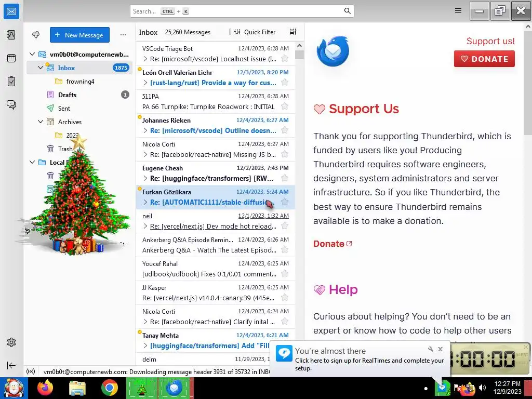Click the New Message button
532x399 pixels.
(79, 35)
